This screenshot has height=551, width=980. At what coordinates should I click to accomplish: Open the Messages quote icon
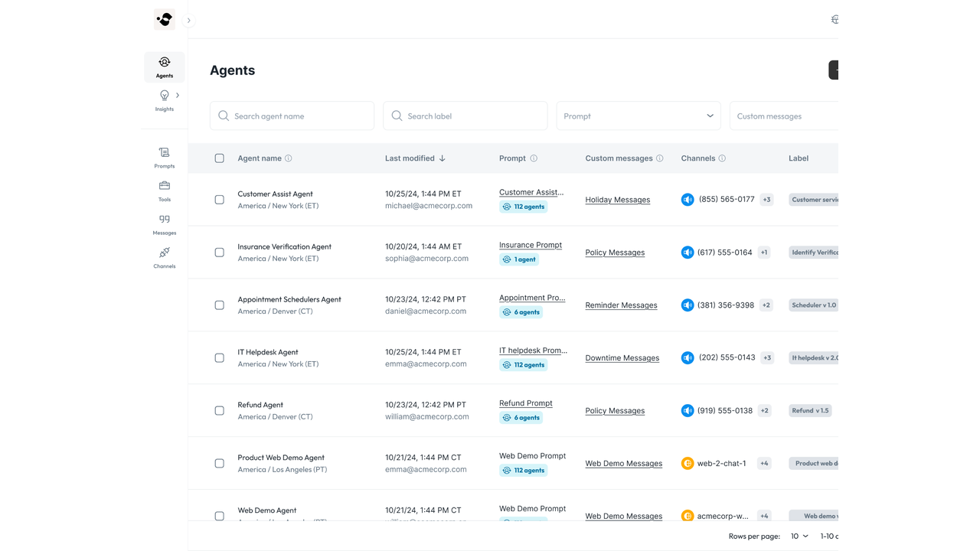click(165, 219)
